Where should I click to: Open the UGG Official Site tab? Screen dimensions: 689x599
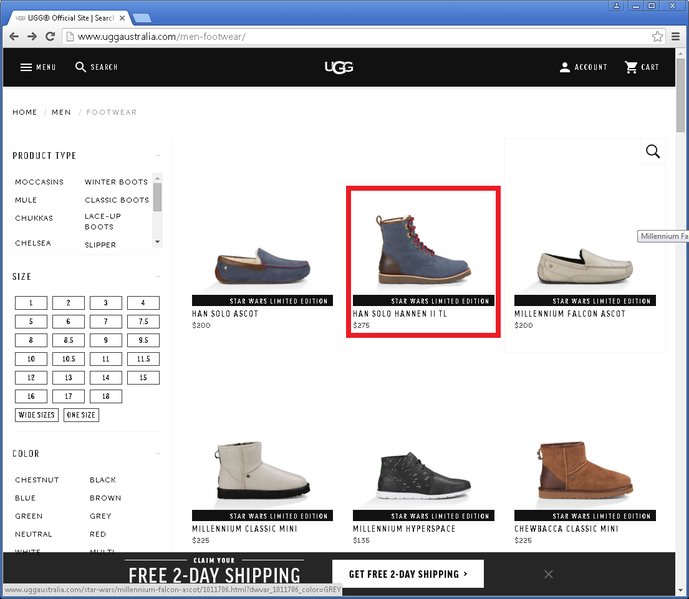tap(70, 18)
